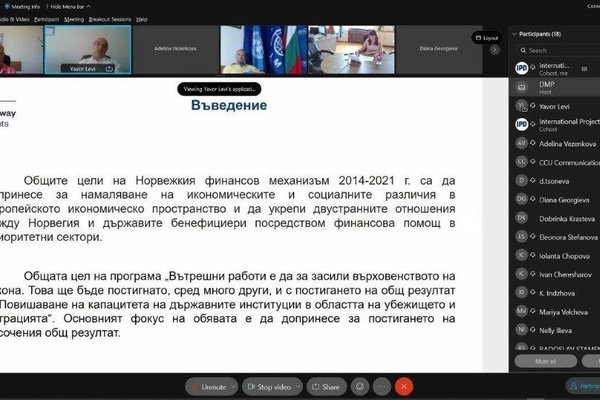This screenshot has height=400, width=600.
Task: Select Yavor Levi's video thumbnail
Action: click(x=88, y=49)
